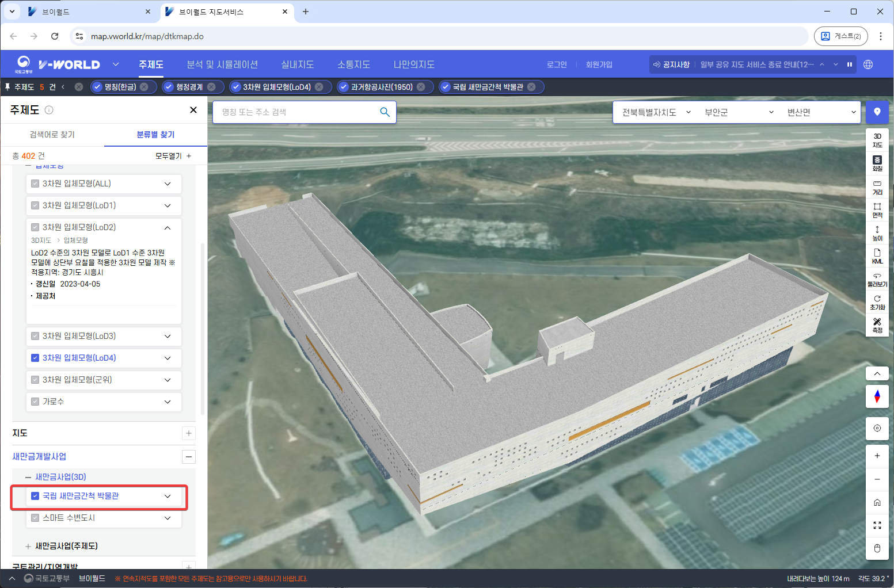Expand the 지도 category section
The width and height of the screenshot is (894, 588).
tap(188, 433)
